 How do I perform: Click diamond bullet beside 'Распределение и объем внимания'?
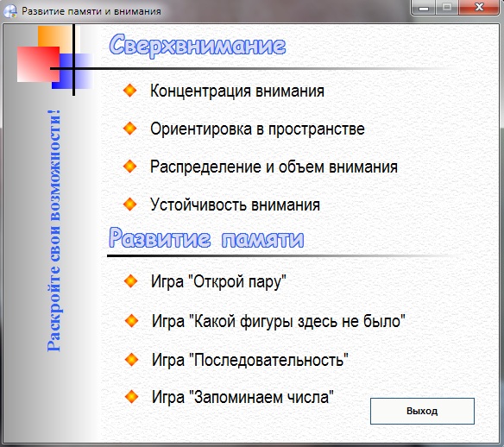click(129, 167)
